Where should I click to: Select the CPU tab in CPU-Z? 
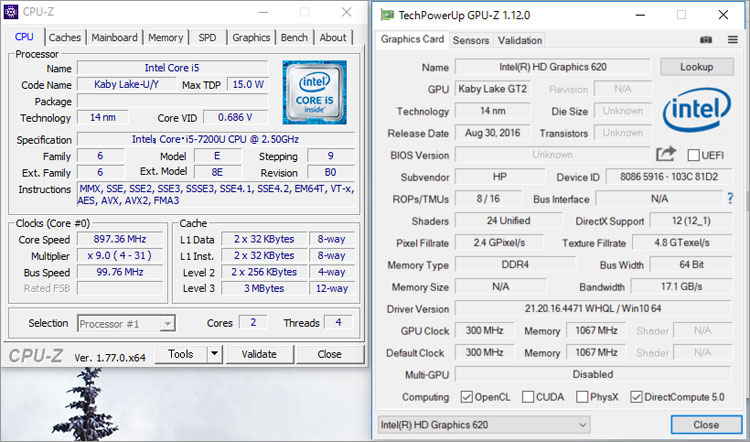pos(24,37)
